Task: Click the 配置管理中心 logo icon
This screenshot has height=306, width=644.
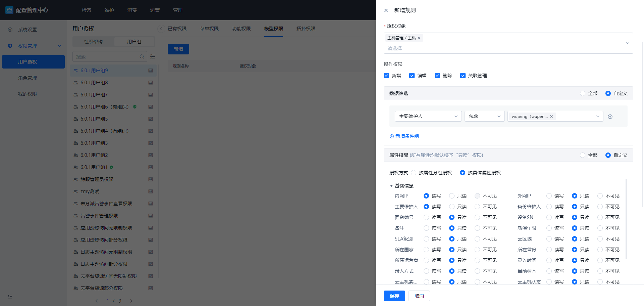Action: [x=10, y=10]
